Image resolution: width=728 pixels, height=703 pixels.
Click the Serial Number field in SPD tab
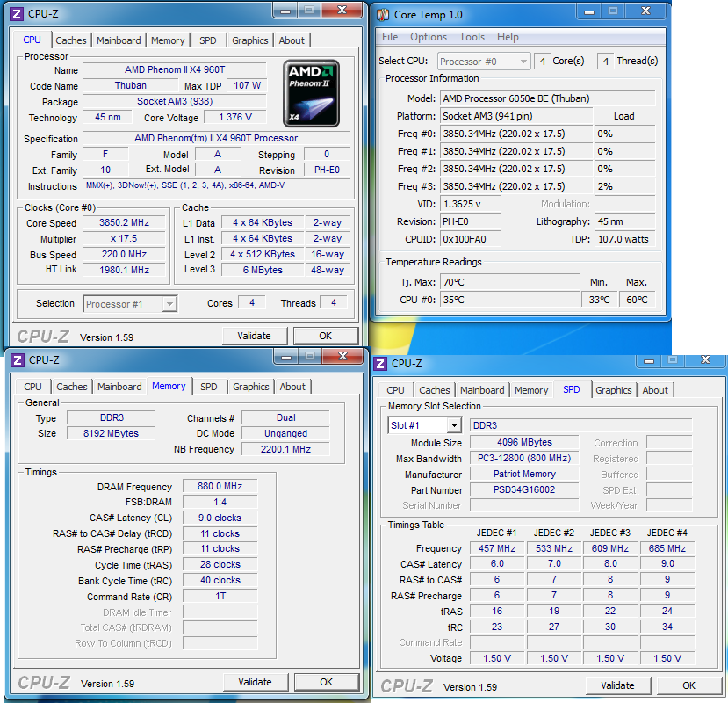[523, 505]
